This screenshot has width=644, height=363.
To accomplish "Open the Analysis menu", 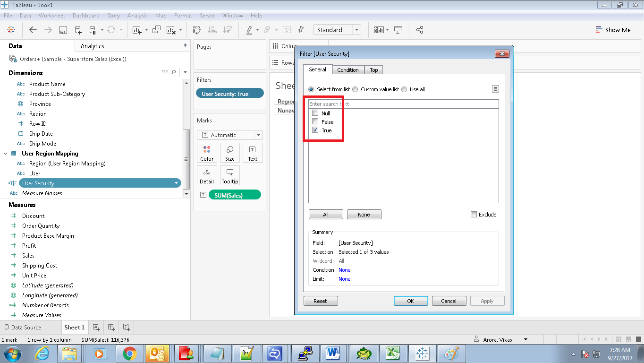I will [x=137, y=15].
